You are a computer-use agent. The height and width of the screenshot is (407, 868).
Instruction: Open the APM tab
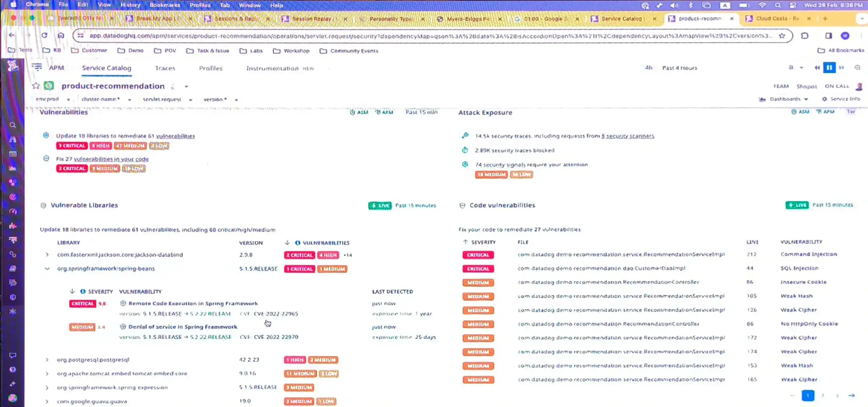point(56,67)
